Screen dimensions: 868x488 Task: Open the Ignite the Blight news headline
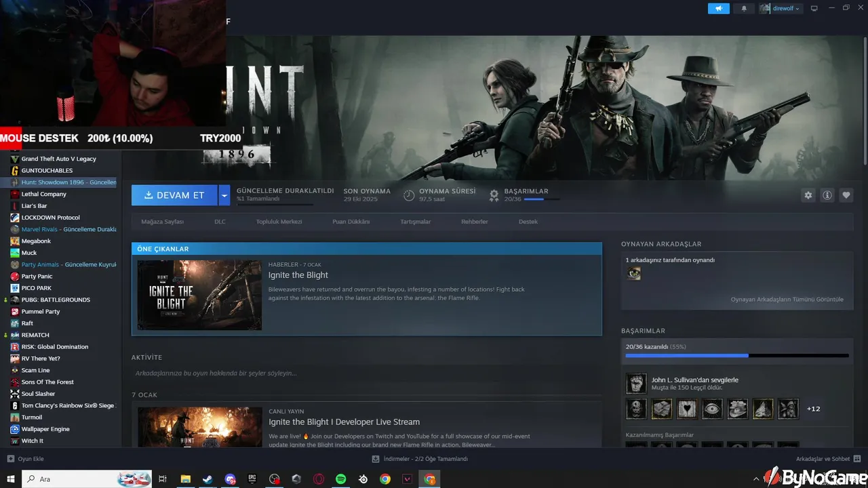pos(298,275)
